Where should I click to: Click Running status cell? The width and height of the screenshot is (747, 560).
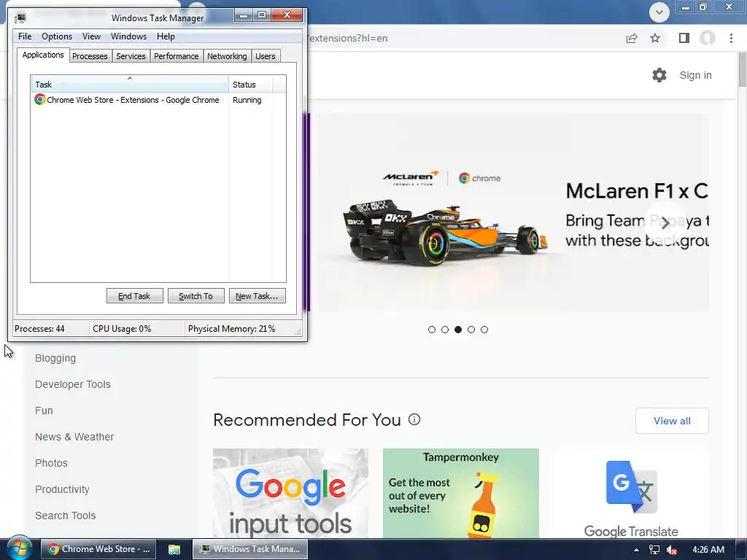coord(247,100)
